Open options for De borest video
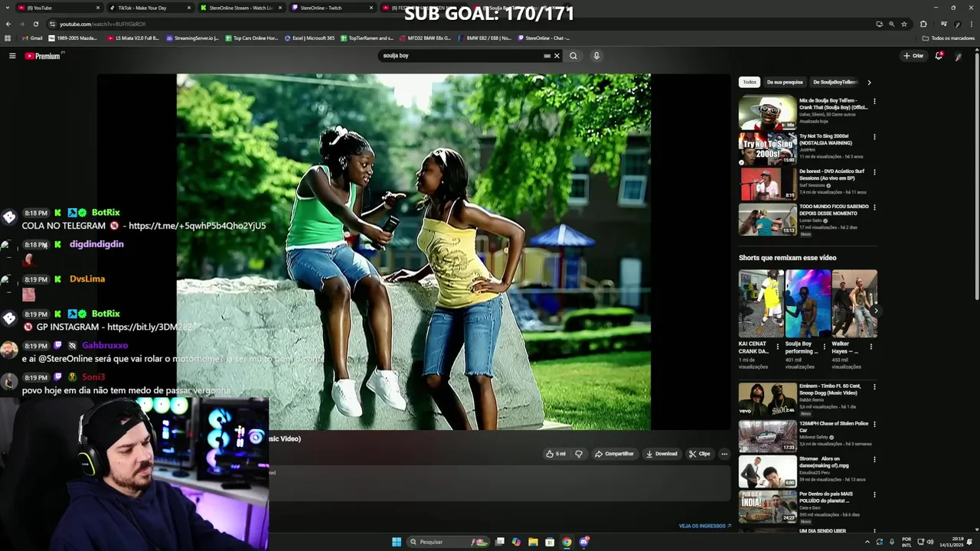Image resolution: width=980 pixels, height=551 pixels. pos(874,171)
